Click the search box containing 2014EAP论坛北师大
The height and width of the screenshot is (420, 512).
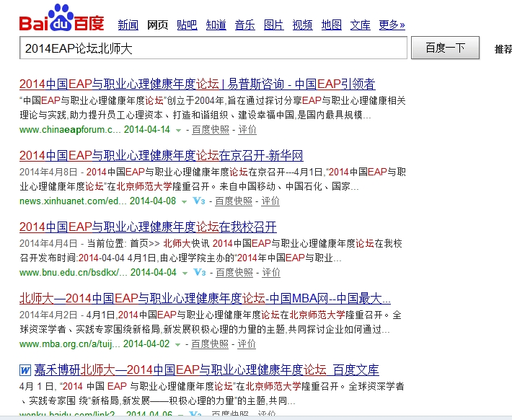pos(213,49)
